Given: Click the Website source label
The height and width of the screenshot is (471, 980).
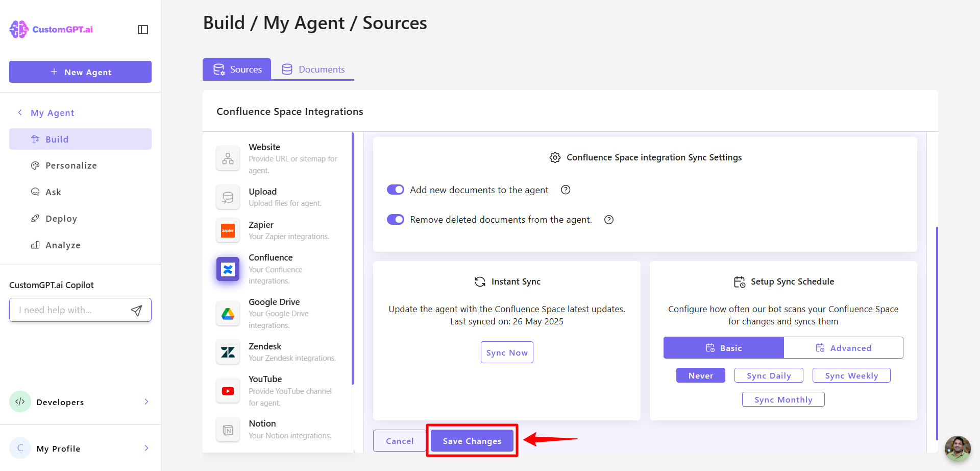Looking at the screenshot, I should (264, 147).
